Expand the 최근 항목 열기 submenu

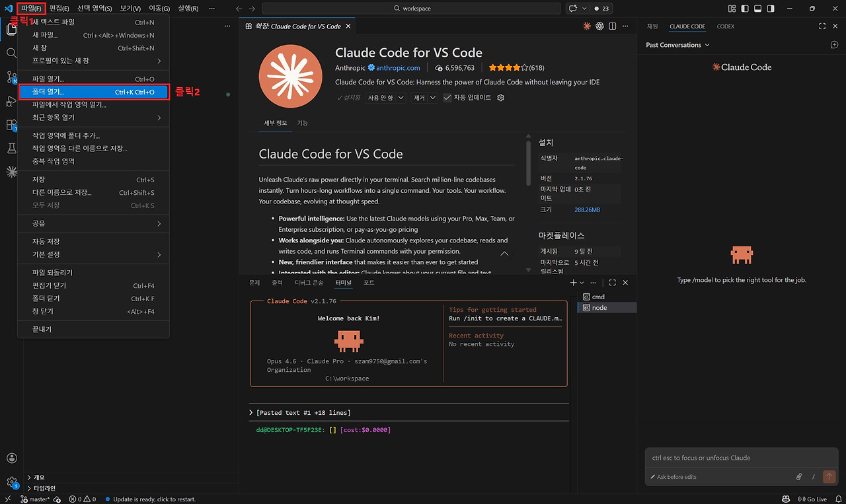coord(93,118)
